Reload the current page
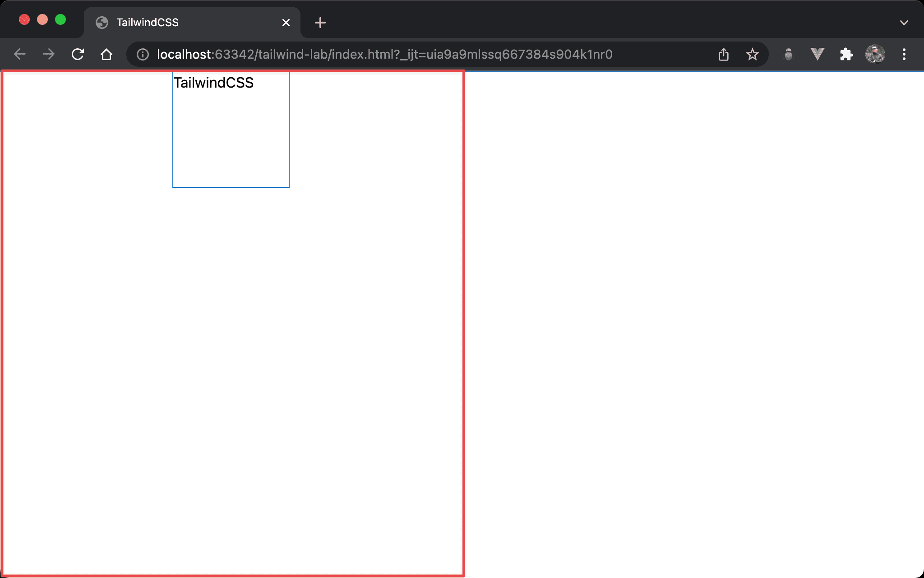 (78, 55)
